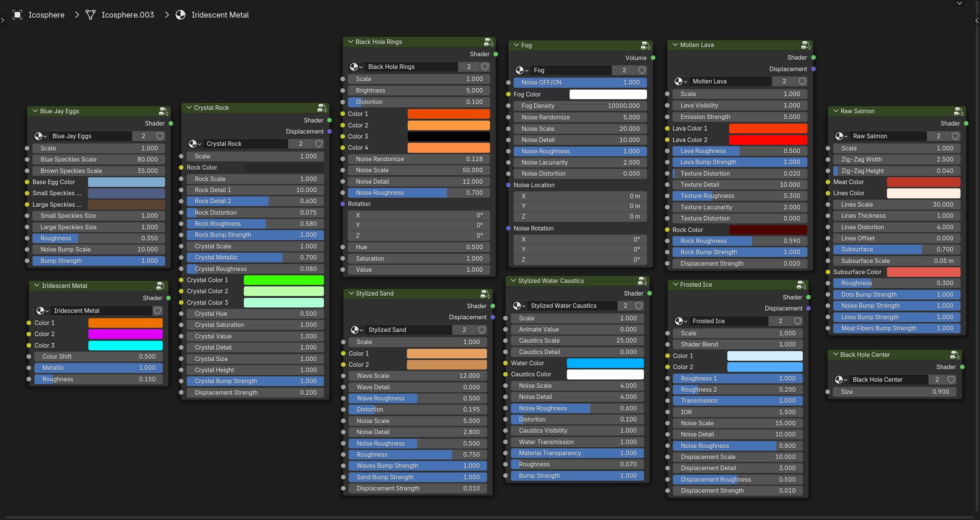The image size is (980, 520).
Task: Click the Stylized Sand node group name field
Action: click(x=408, y=330)
